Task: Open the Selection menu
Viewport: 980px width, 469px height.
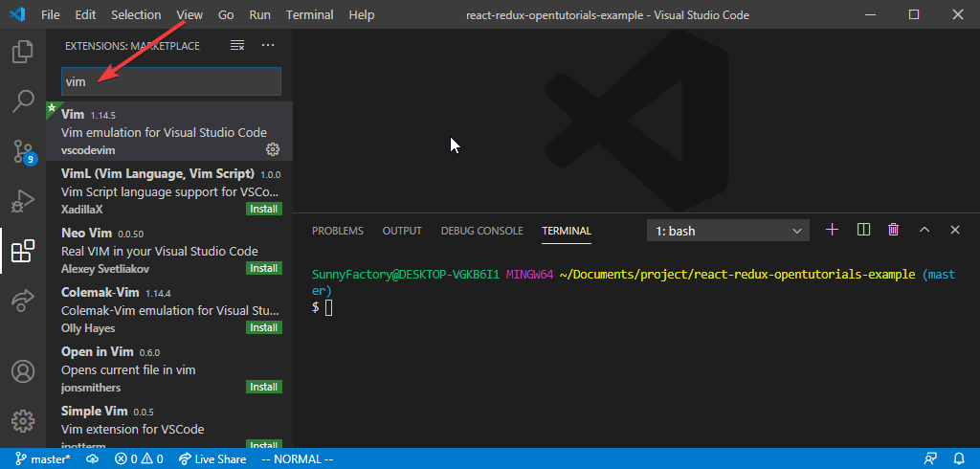Action: point(136,14)
